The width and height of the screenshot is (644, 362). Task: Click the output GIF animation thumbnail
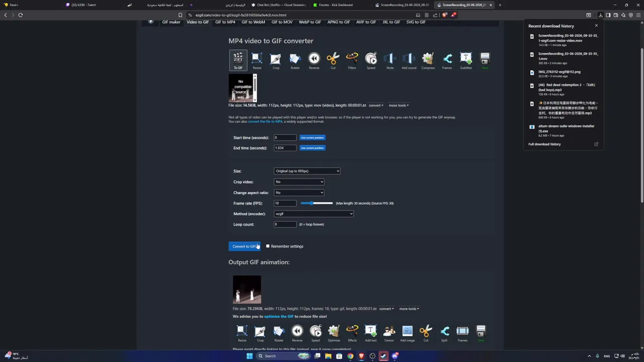pos(247,289)
